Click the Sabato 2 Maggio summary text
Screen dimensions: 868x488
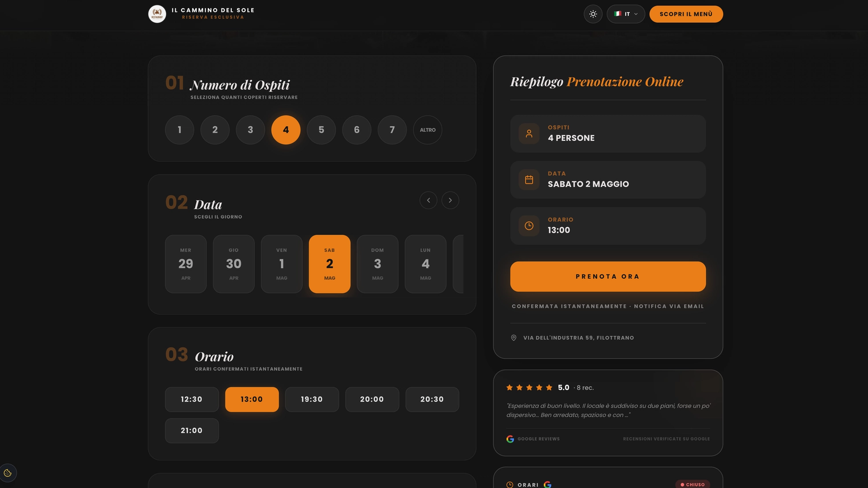pos(589,184)
